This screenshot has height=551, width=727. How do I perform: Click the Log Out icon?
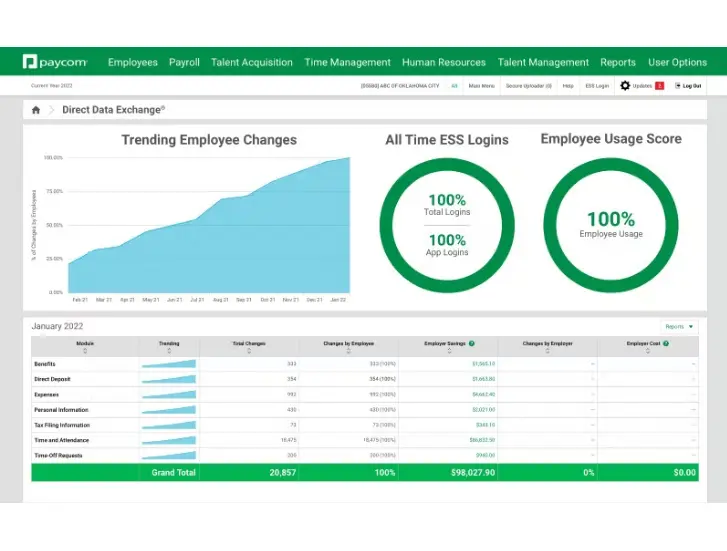click(677, 86)
